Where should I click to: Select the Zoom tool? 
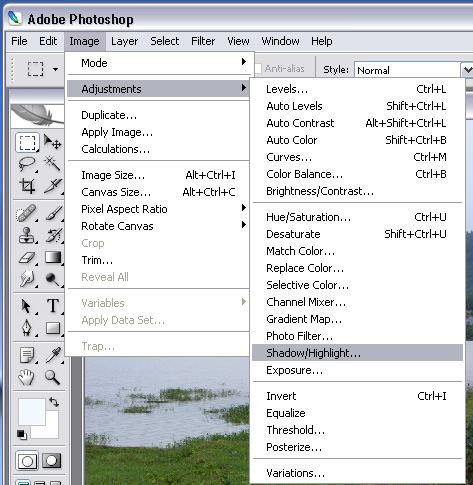pyautogui.click(x=53, y=377)
